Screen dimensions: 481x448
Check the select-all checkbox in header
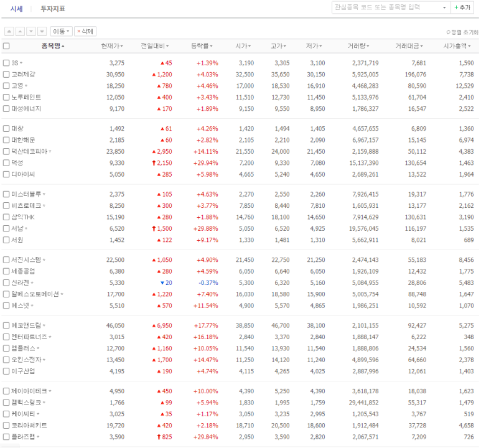(x=6, y=46)
